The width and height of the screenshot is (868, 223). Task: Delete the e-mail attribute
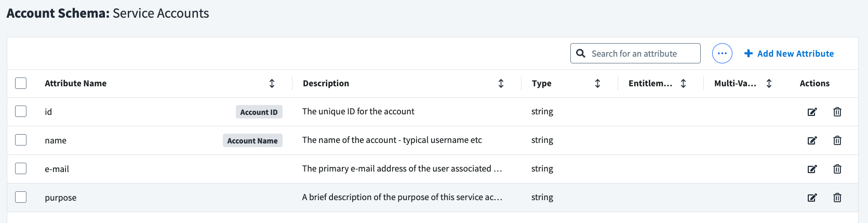click(837, 169)
